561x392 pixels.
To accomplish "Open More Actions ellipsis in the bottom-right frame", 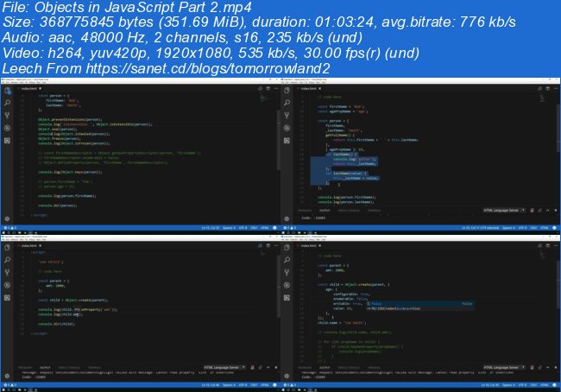I will pyautogui.click(x=556, y=245).
